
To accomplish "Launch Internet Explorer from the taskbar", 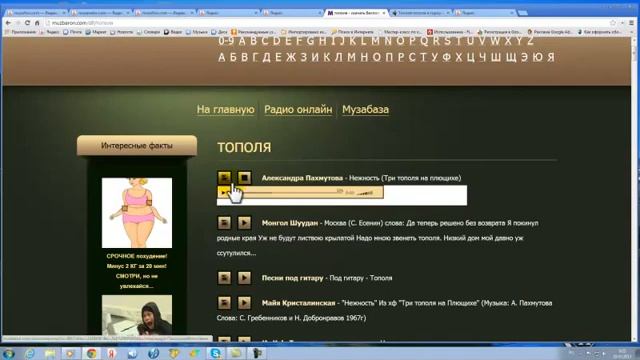I will point(29,353).
